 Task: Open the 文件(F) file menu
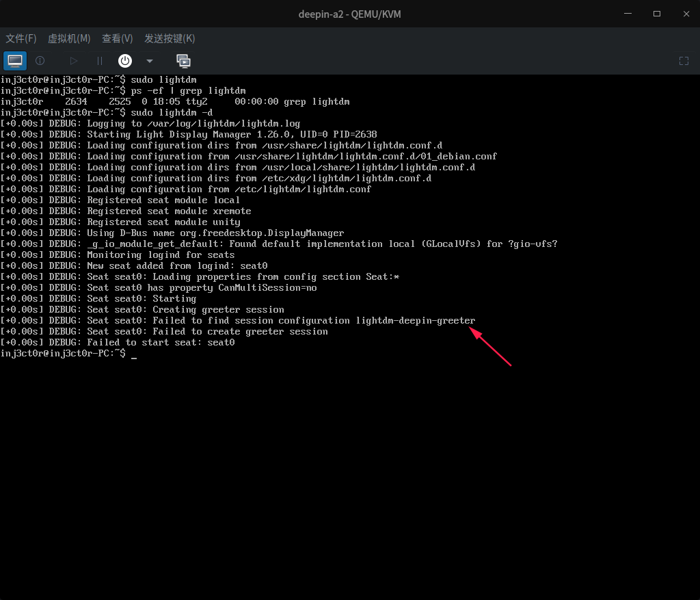tap(21, 38)
